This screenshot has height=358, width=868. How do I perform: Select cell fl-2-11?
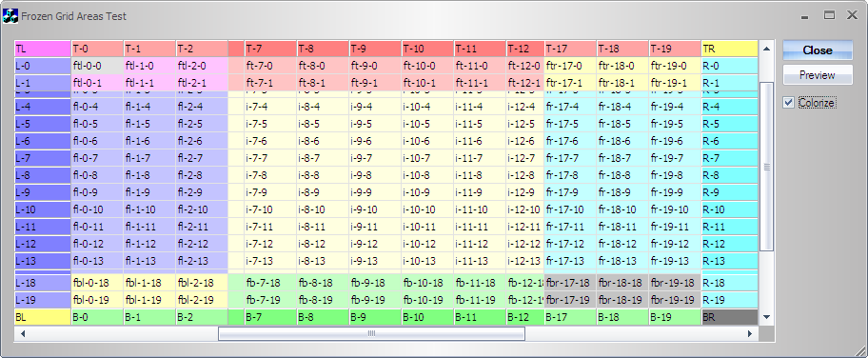coord(202,228)
